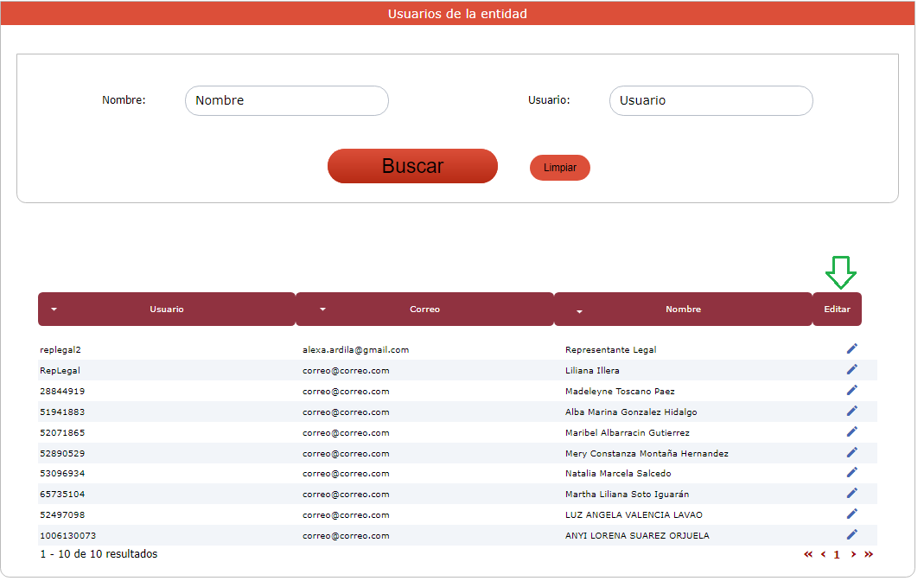Select page 1 in pagination
This screenshot has height=581, width=924.
tap(837, 554)
